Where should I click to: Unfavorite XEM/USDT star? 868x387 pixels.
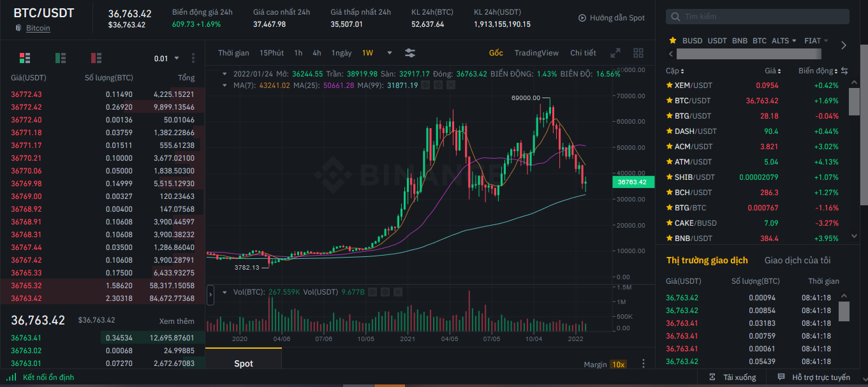[x=670, y=85]
